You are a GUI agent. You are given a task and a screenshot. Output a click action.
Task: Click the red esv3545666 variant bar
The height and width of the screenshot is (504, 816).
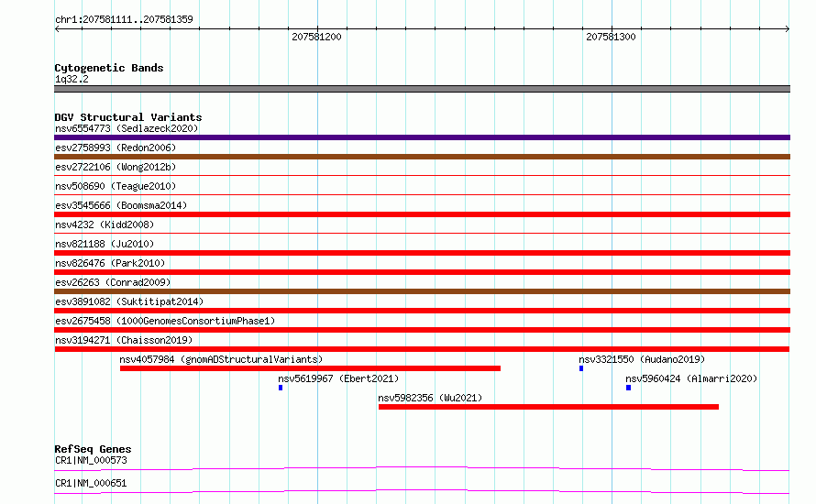tap(422, 214)
